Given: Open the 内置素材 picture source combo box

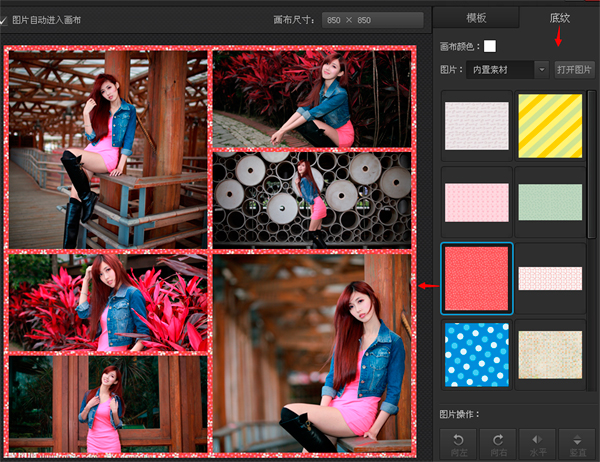Looking at the screenshot, I should (x=507, y=70).
